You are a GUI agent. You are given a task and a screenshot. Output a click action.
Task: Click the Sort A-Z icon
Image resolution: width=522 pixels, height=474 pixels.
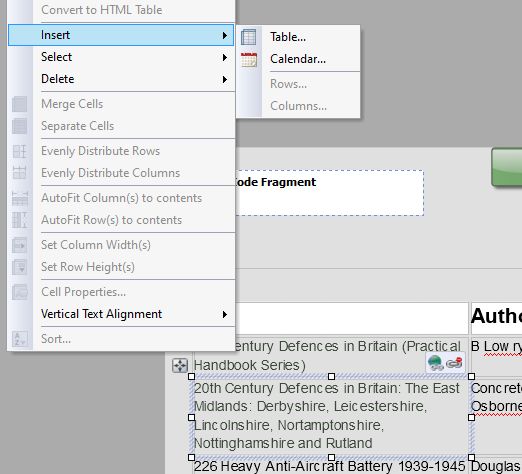tap(20, 339)
